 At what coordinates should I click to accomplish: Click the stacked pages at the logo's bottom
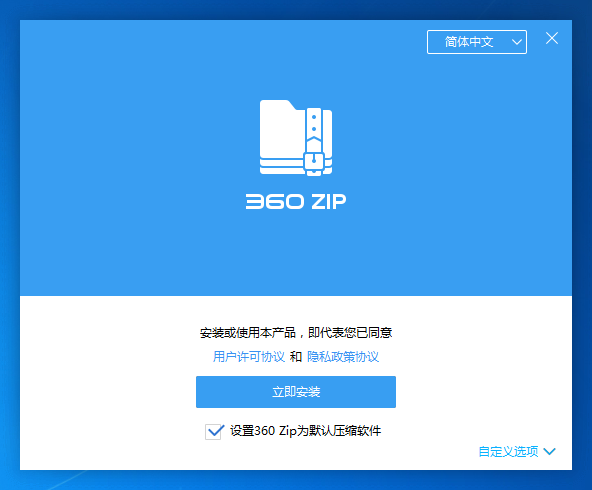[281, 166]
